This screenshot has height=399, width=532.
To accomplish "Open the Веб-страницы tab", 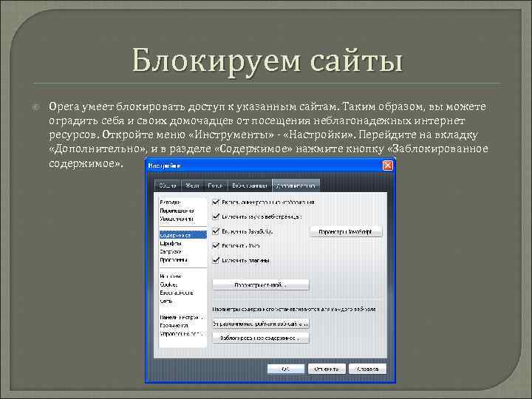I will [x=250, y=186].
